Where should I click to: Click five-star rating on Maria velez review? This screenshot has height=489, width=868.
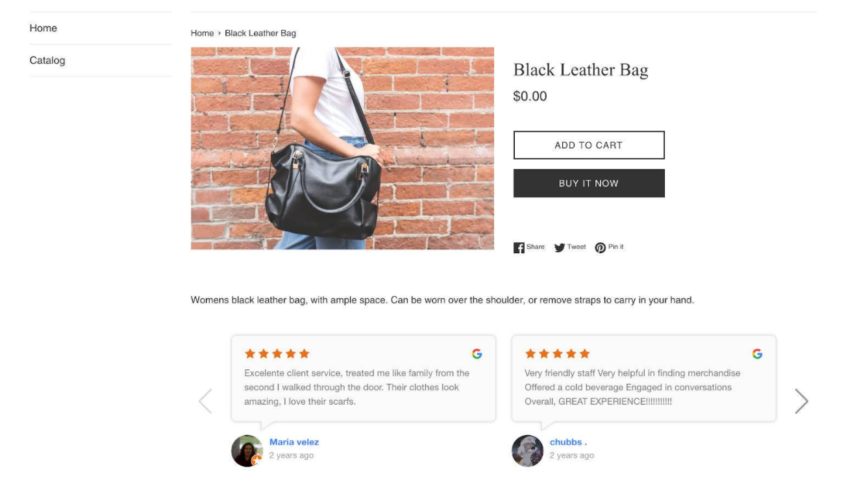(277, 354)
